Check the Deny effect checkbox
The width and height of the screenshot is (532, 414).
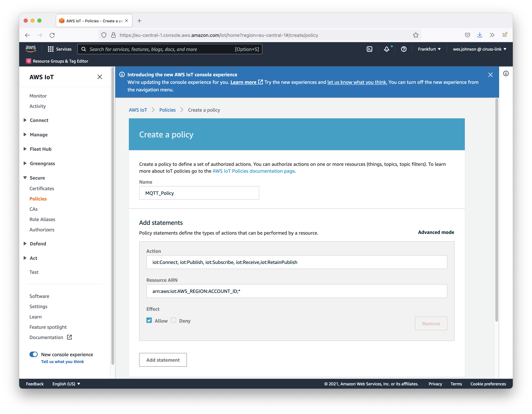pos(173,320)
